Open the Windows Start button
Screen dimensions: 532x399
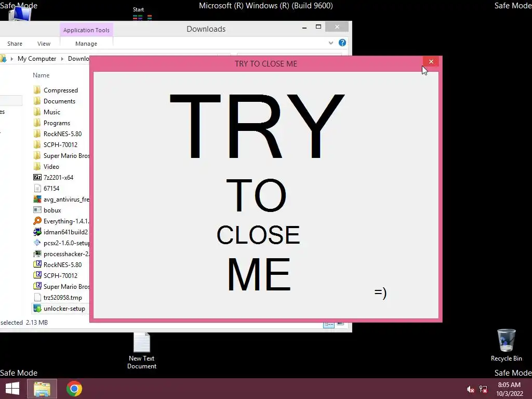click(x=12, y=389)
